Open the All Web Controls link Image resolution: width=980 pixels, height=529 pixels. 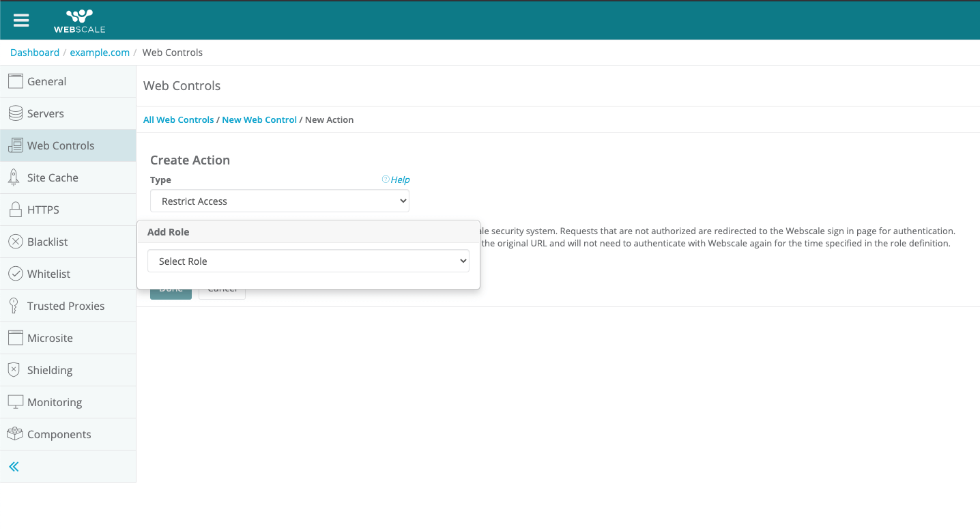tap(178, 119)
